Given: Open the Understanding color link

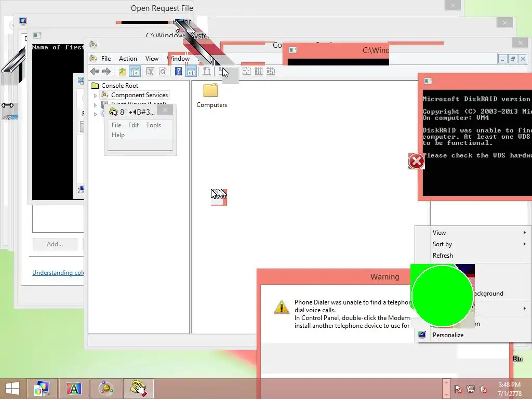Looking at the screenshot, I should (x=58, y=272).
